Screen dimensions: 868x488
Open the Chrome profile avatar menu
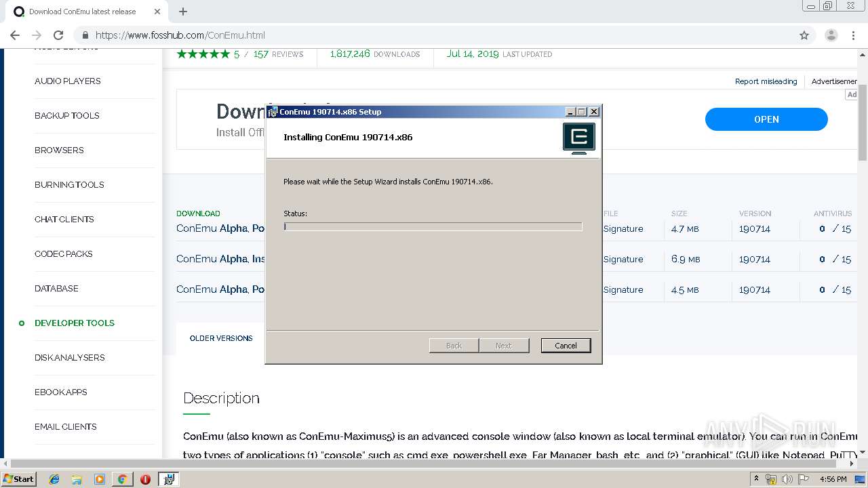pos(831,35)
